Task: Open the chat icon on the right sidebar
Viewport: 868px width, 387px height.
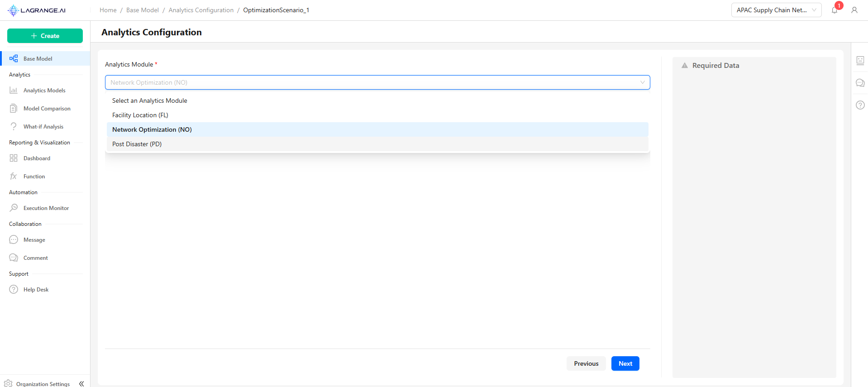Action: pos(860,83)
